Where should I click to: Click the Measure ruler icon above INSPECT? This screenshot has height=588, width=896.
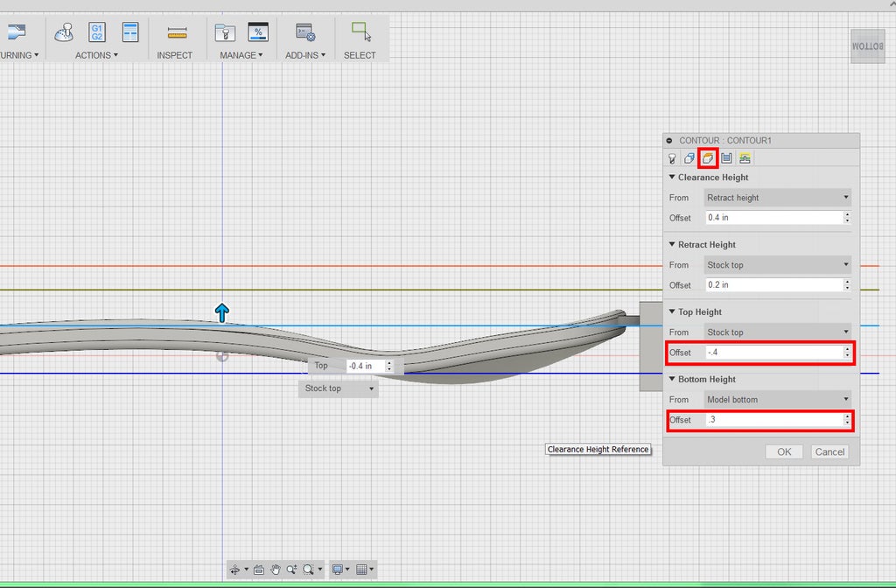178,33
